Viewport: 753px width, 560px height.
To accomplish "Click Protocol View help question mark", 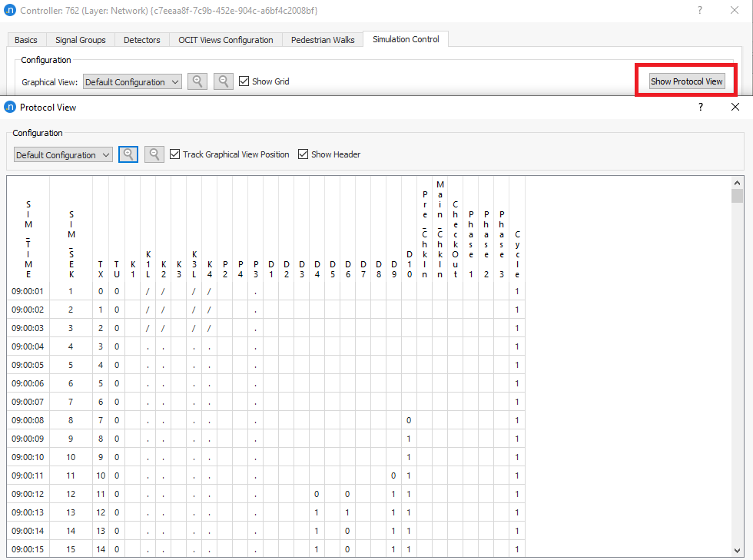I will point(700,108).
